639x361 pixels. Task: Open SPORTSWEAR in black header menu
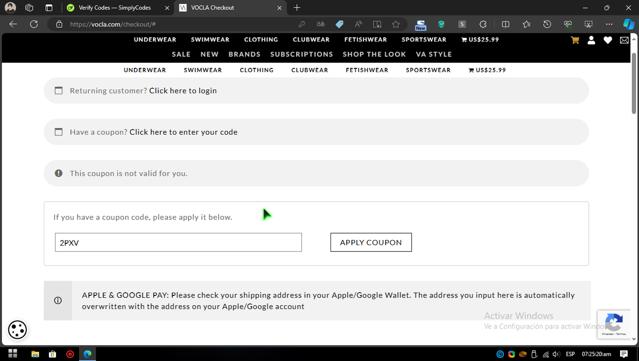click(x=424, y=40)
